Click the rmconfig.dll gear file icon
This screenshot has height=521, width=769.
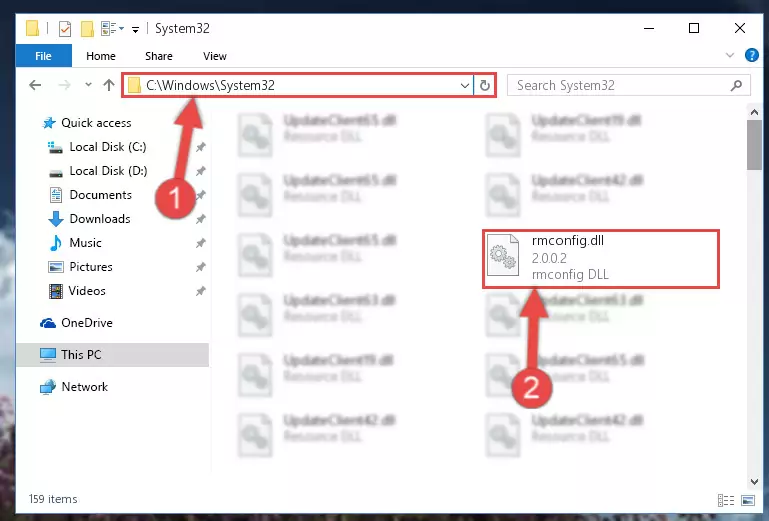(x=503, y=255)
